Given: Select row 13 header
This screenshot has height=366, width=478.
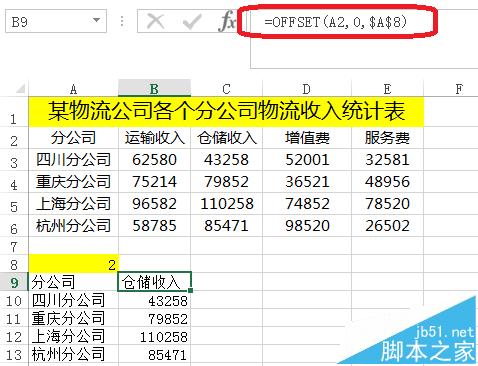Looking at the screenshot, I should pyautogui.click(x=14, y=354).
